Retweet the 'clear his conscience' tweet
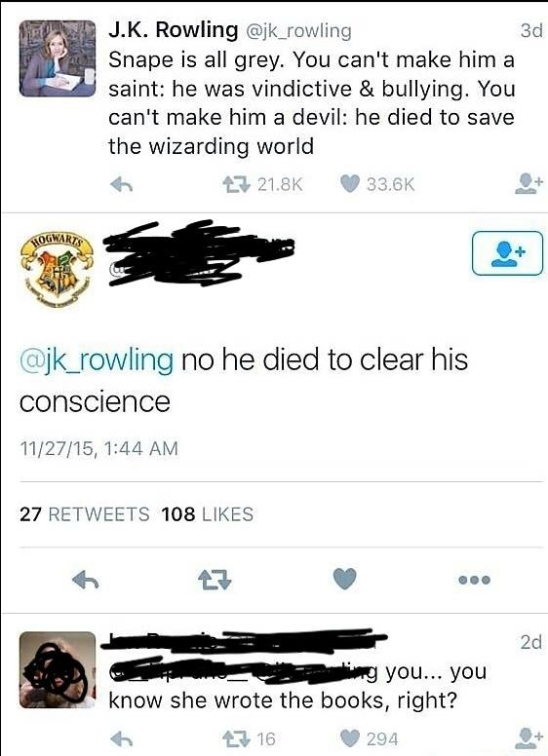548x756 pixels. pyautogui.click(x=215, y=580)
